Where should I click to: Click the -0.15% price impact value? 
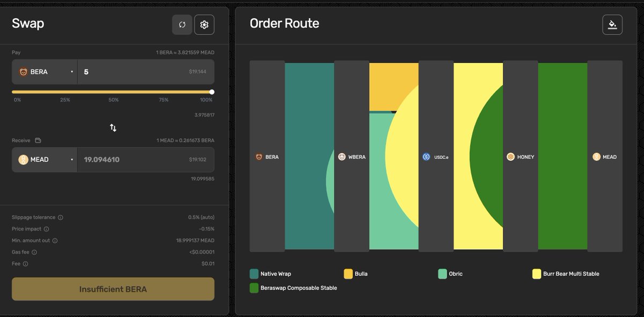(x=207, y=229)
